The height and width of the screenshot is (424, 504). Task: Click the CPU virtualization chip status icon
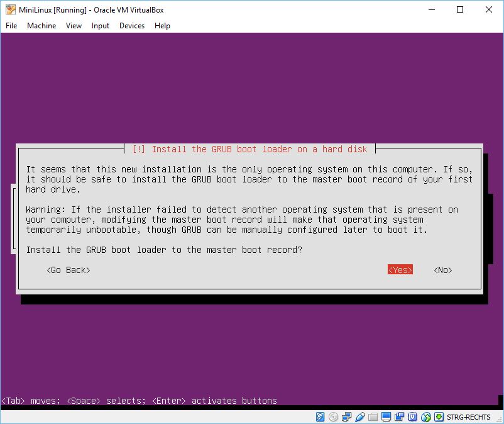click(x=412, y=417)
